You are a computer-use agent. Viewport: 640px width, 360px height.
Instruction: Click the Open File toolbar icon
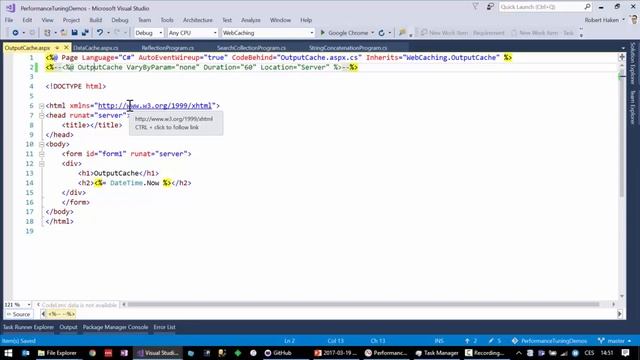64,33
